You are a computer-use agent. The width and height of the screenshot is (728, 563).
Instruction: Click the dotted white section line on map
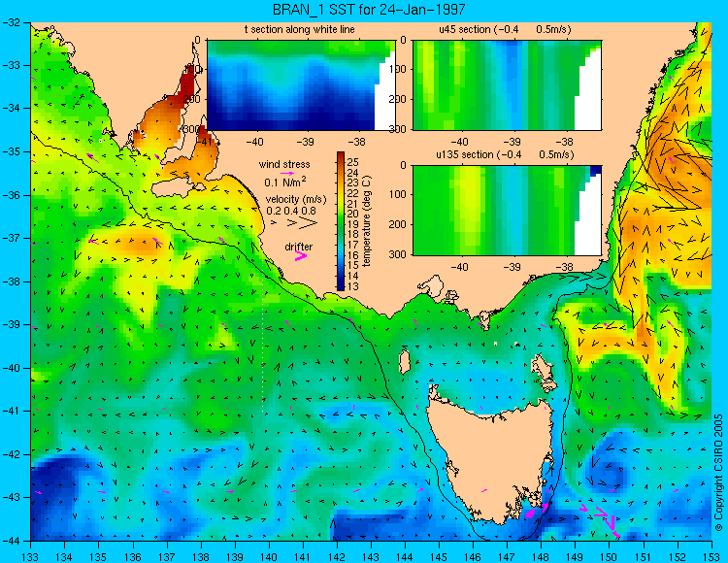point(263,343)
